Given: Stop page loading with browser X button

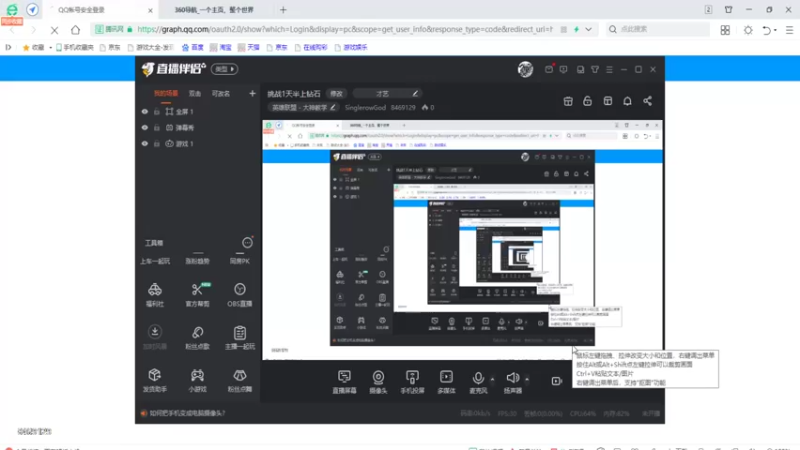Looking at the screenshot, I should 54,30.
